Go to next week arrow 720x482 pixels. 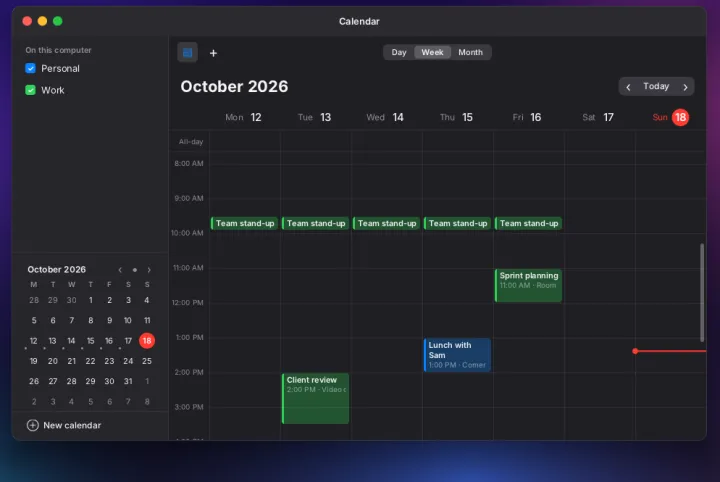pyautogui.click(x=685, y=87)
